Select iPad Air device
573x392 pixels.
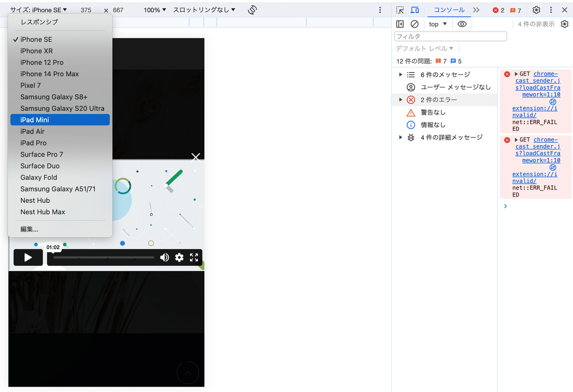60,131
